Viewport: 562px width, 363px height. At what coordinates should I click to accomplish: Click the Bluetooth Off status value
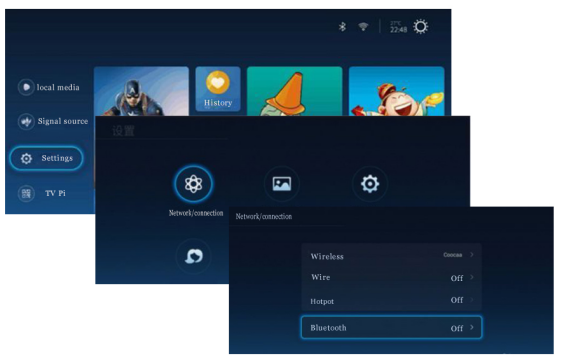pyautogui.click(x=457, y=328)
